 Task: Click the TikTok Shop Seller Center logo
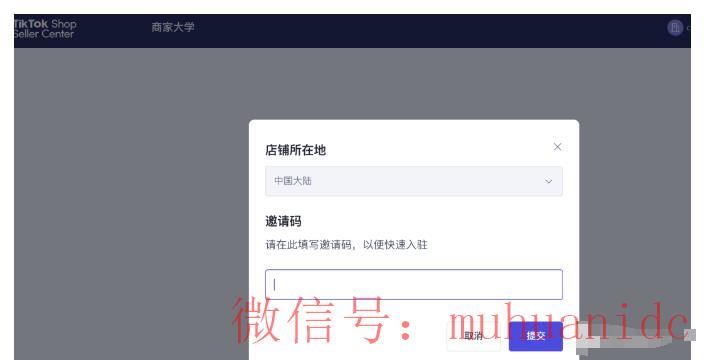(x=45, y=28)
